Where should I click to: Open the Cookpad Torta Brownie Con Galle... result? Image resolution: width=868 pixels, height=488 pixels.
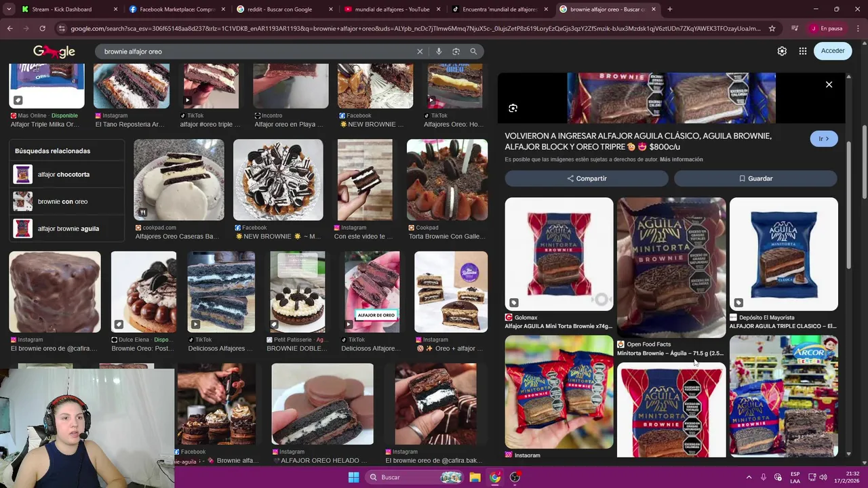click(x=447, y=180)
